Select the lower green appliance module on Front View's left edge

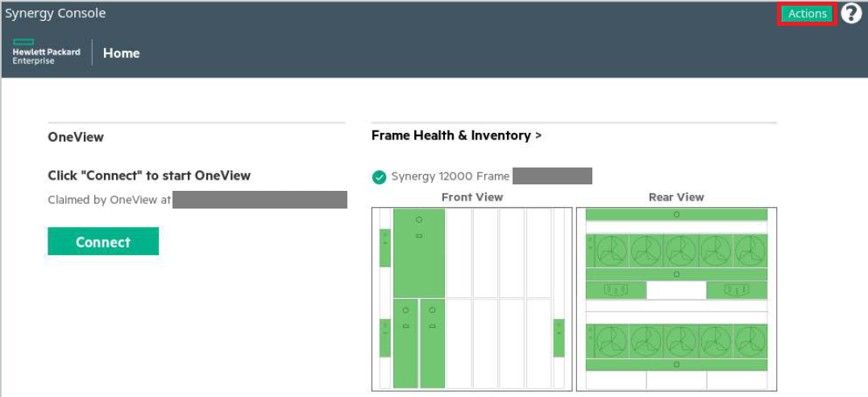[x=384, y=338]
